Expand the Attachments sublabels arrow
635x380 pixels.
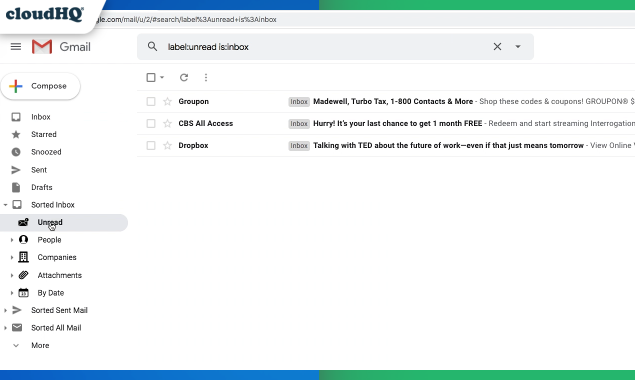(12, 275)
